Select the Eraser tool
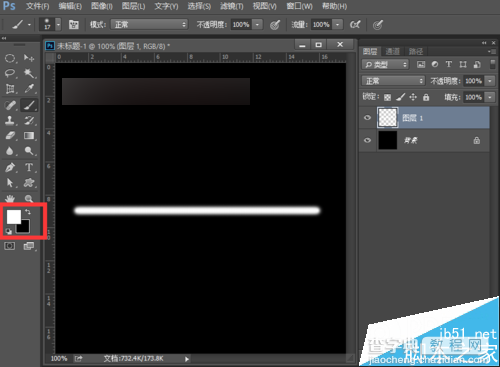Image resolution: width=500 pixels, height=367 pixels. tap(10, 136)
